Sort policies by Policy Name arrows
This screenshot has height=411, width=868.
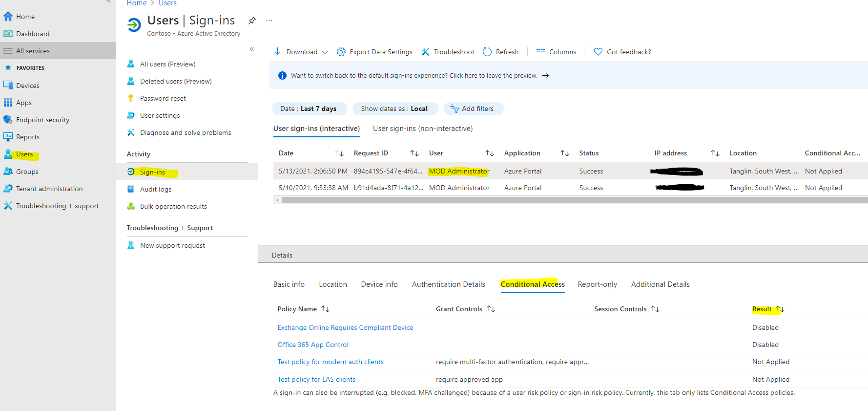pyautogui.click(x=326, y=309)
